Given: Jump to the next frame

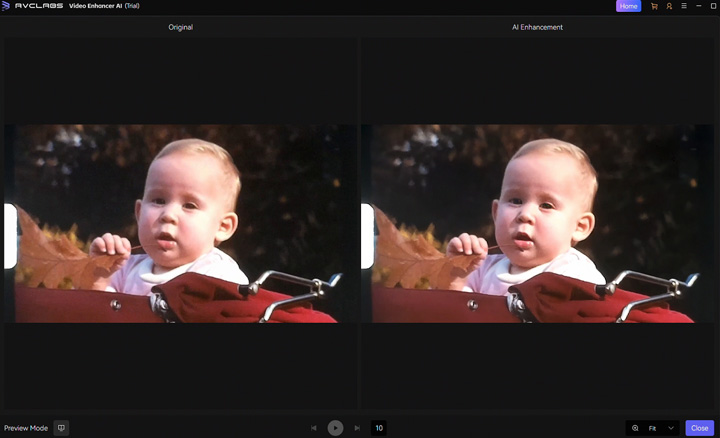Looking at the screenshot, I should coord(357,428).
